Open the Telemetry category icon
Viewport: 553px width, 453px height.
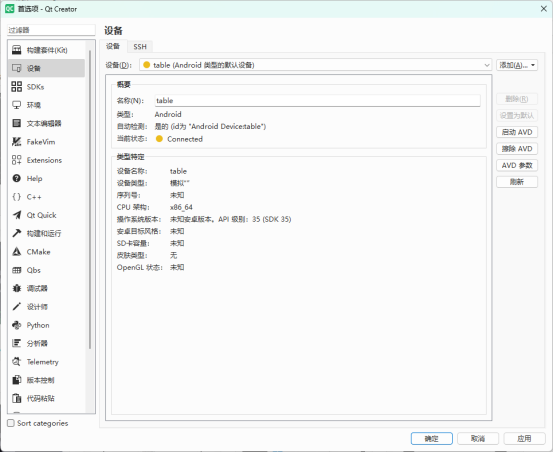point(17,362)
